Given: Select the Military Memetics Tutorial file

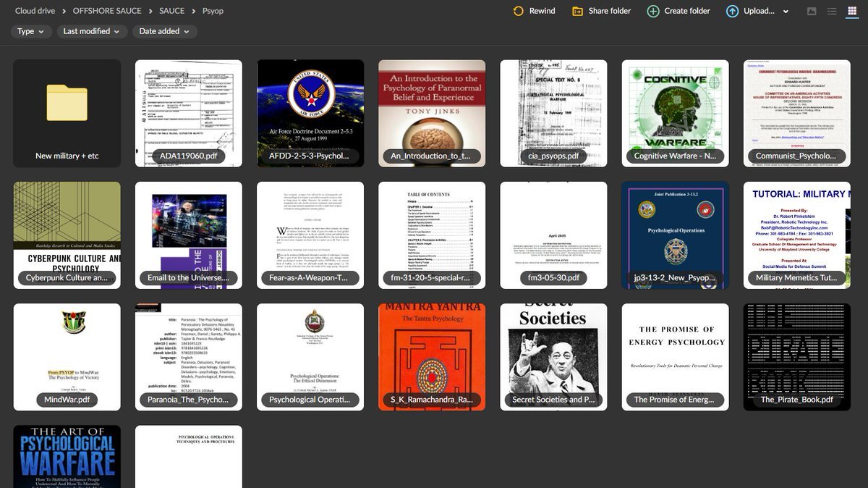Looking at the screenshot, I should point(797,235).
